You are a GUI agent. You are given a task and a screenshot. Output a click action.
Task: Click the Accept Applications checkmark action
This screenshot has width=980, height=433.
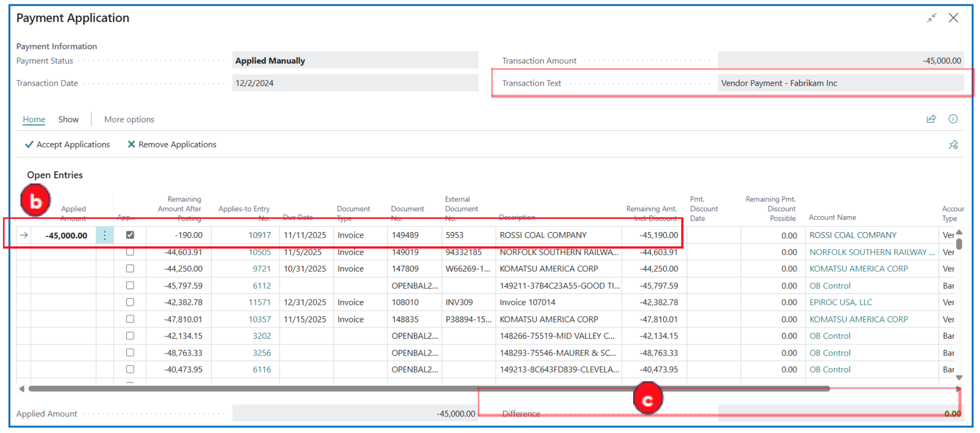coord(67,144)
